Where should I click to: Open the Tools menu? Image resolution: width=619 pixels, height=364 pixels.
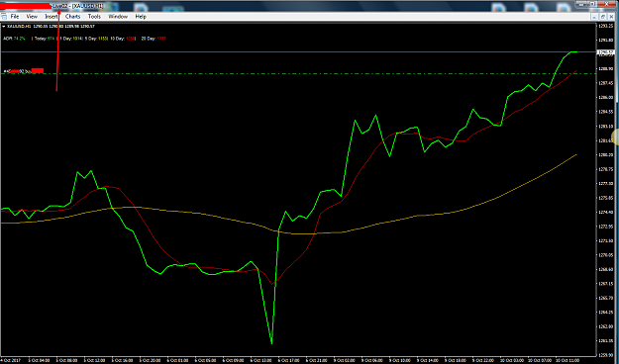tap(94, 17)
